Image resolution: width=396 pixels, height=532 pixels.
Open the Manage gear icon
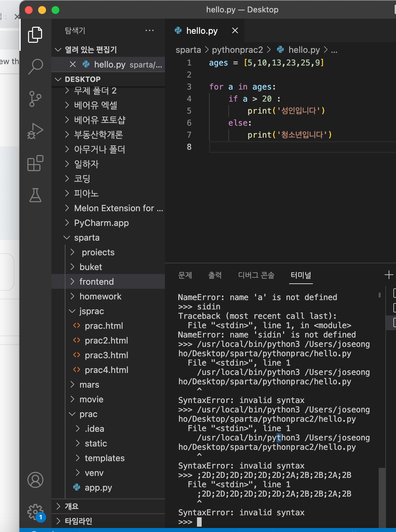(x=35, y=512)
